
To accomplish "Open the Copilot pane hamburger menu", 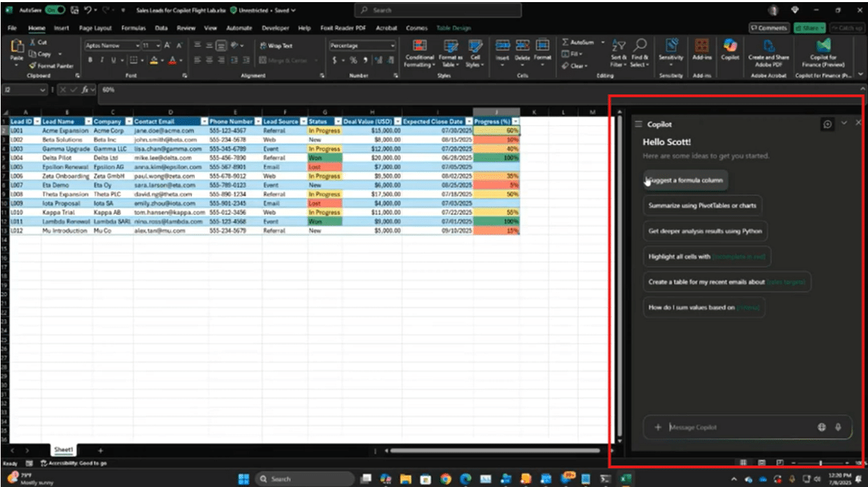I will (x=638, y=125).
